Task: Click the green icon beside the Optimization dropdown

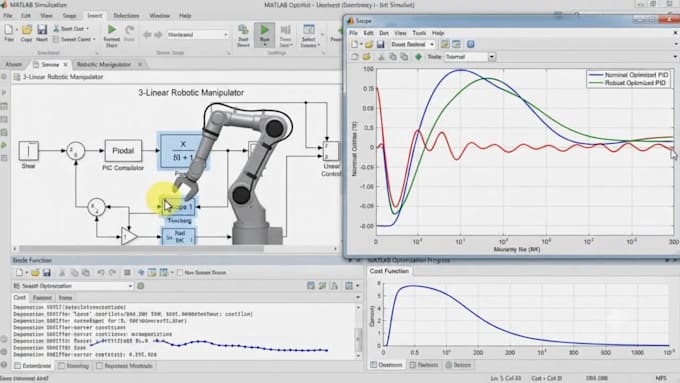Action: point(141,286)
